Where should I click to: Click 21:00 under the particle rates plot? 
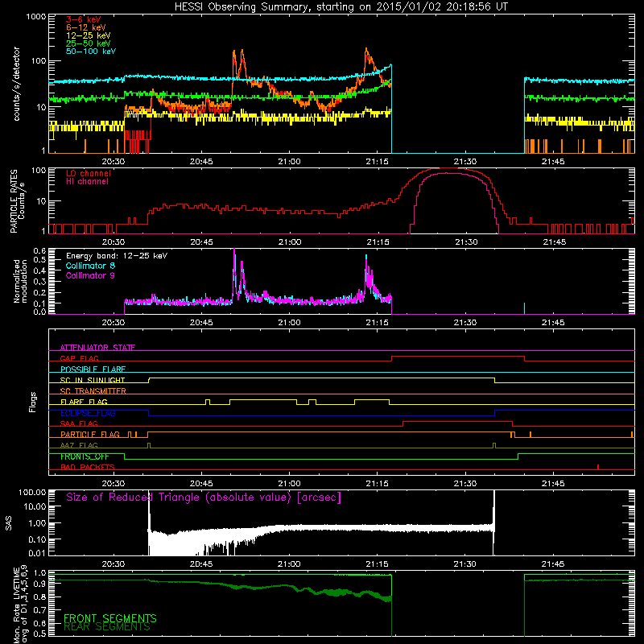pos(290,242)
